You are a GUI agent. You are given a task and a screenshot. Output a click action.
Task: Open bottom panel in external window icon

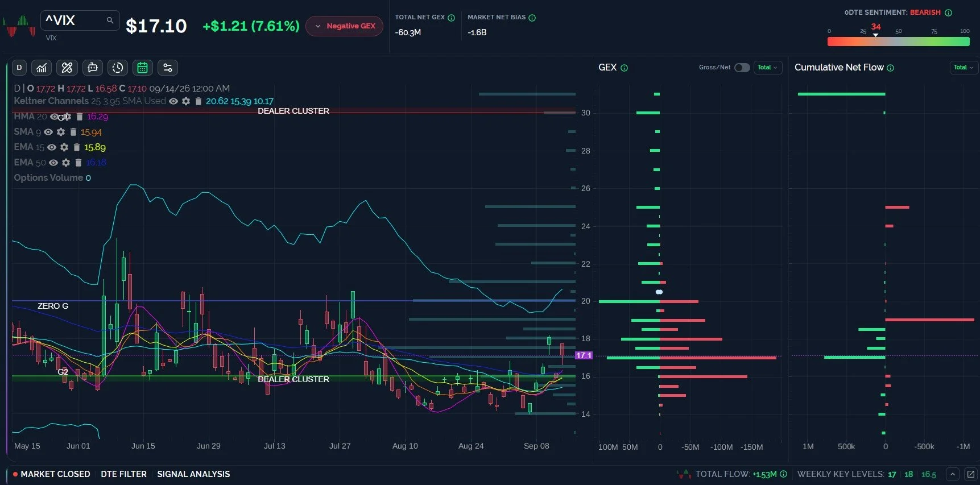tap(971, 474)
